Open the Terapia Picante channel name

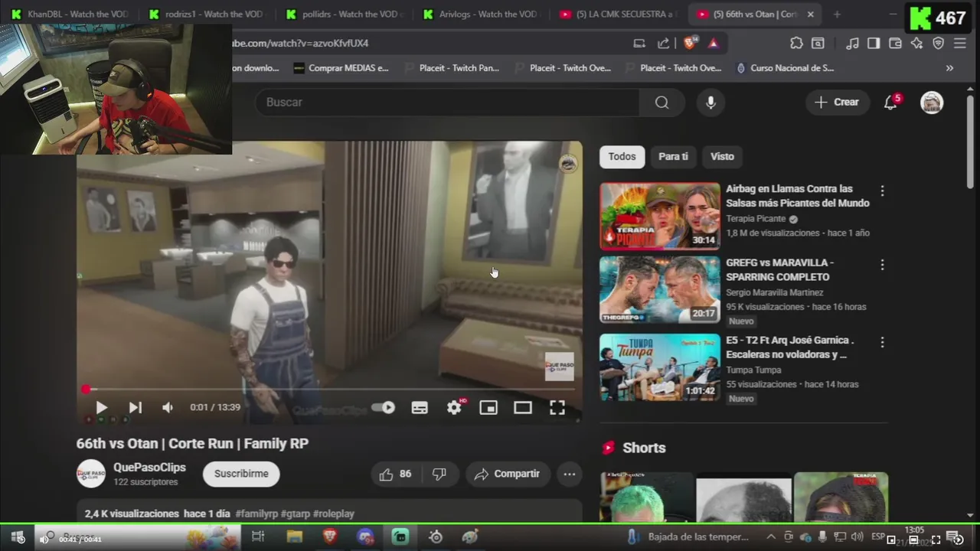(x=756, y=219)
